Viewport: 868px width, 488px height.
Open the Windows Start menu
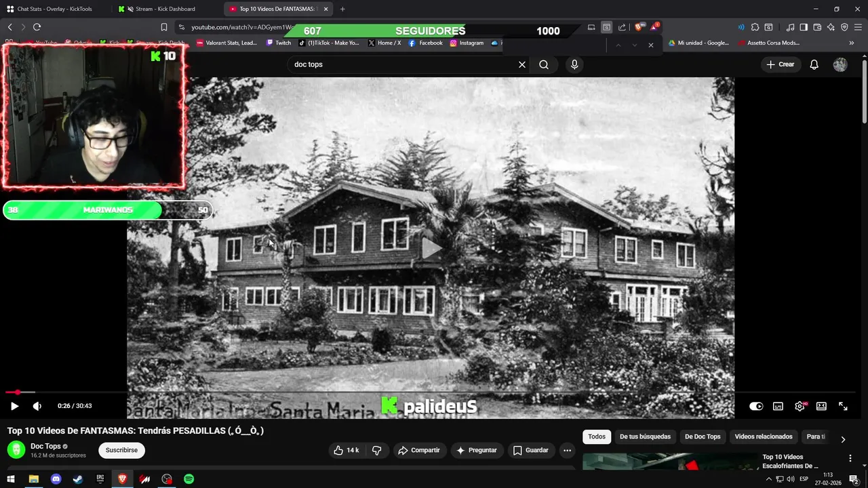click(x=11, y=479)
